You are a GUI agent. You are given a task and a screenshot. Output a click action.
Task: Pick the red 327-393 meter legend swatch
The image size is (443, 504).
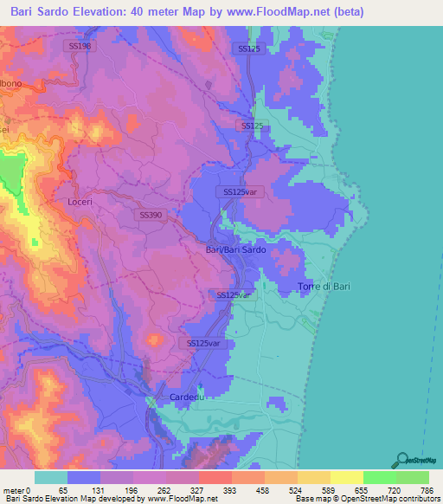pyautogui.click(x=215, y=478)
